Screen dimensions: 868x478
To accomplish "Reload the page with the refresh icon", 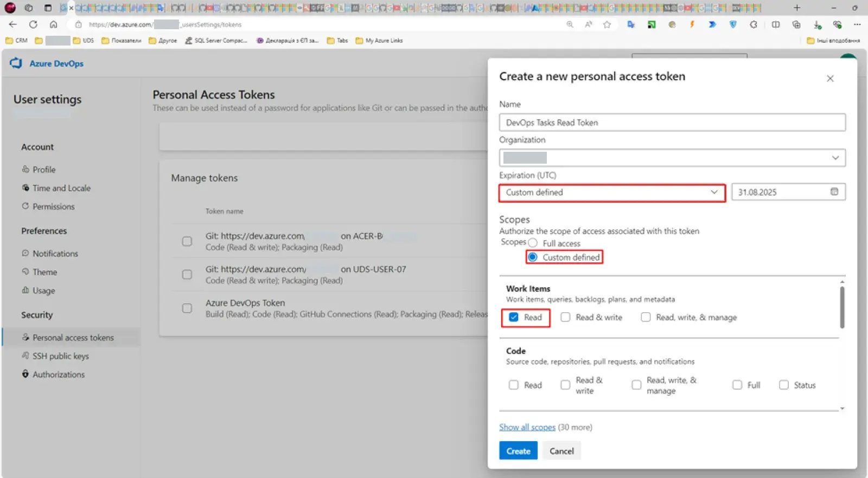I will pos(33,24).
